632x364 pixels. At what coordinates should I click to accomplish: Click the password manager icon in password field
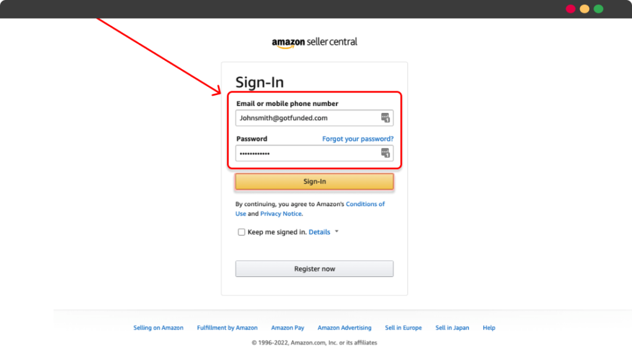point(385,153)
